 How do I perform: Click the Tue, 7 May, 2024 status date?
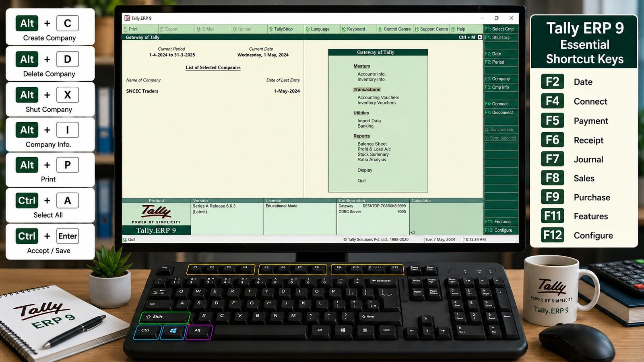(440, 239)
